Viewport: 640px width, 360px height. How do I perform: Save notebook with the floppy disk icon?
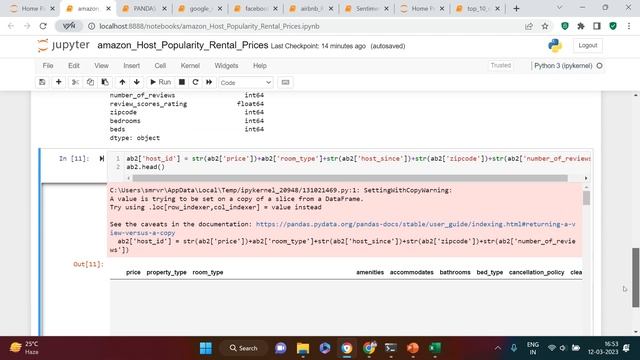42,82
